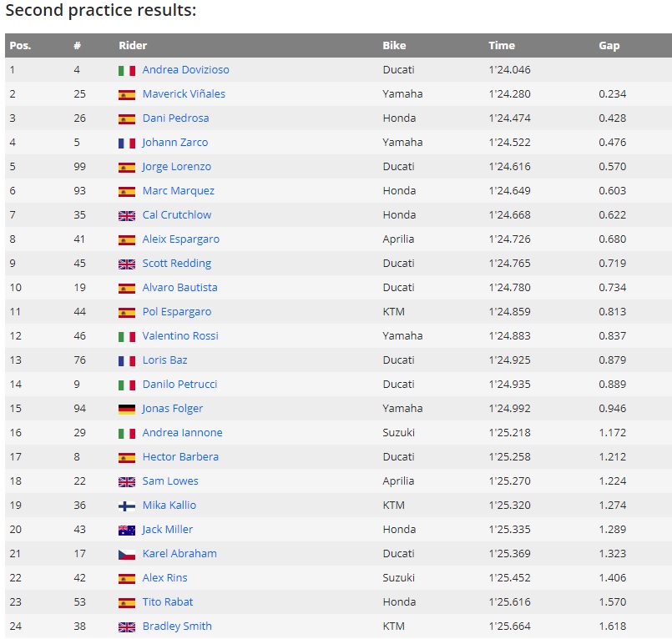The image size is (672, 639).
Task: Click French flag beside Johann Zarco
Action: (127, 143)
